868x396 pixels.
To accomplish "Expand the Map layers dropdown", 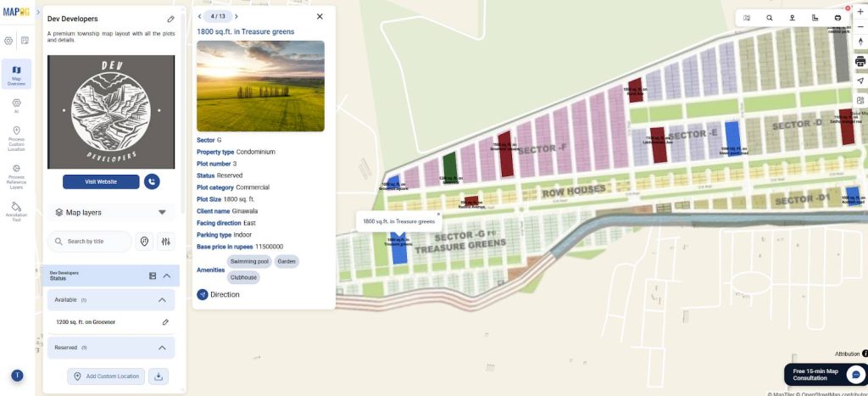I will [111, 212].
